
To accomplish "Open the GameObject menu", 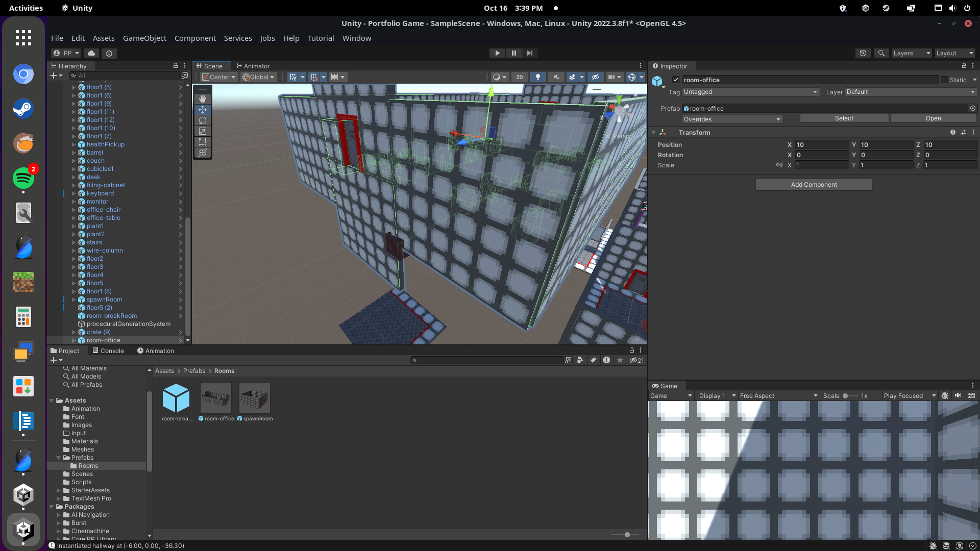I will click(144, 38).
